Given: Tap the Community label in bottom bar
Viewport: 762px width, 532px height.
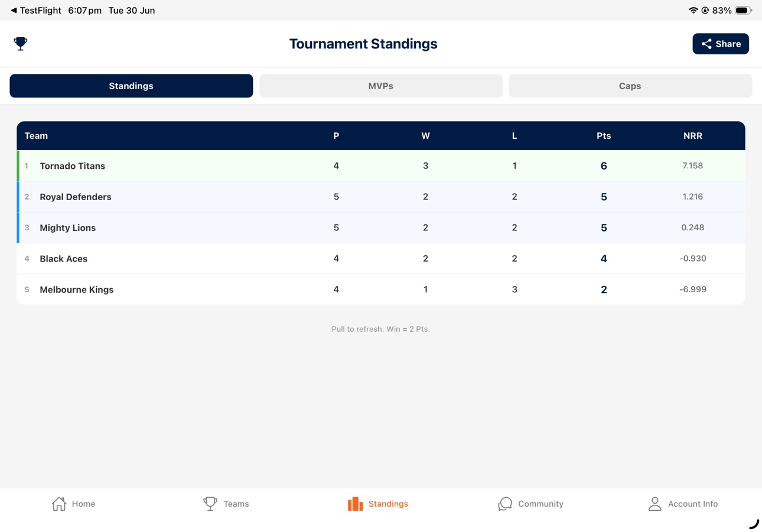Looking at the screenshot, I should pyautogui.click(x=540, y=504).
